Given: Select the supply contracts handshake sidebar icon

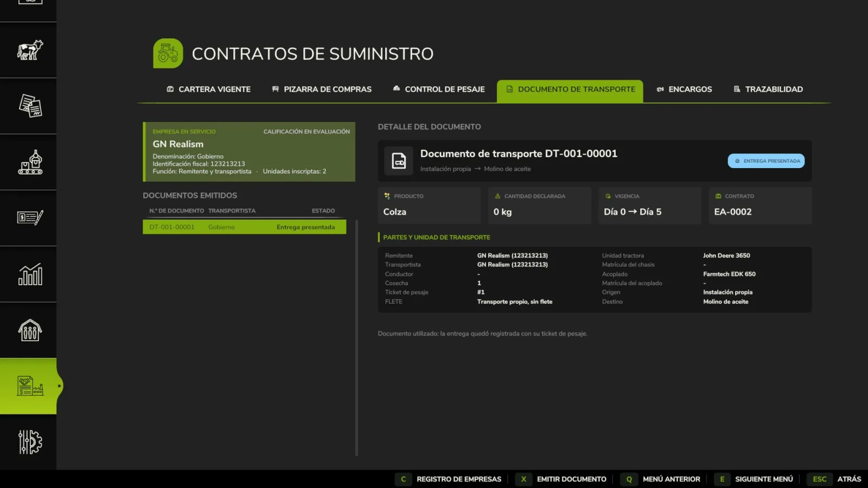Looking at the screenshot, I should coord(30,386).
